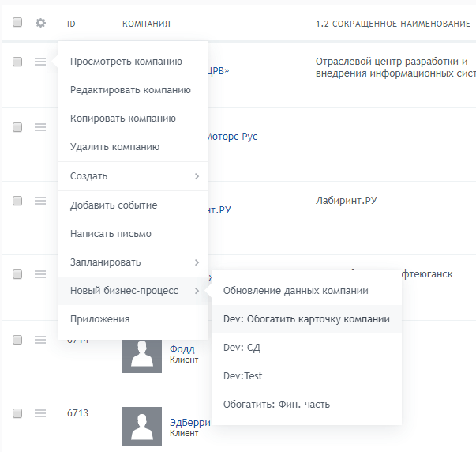Check the checkbox for the Эдберри row
Viewport: 476px width, 452px height.
[x=17, y=412]
